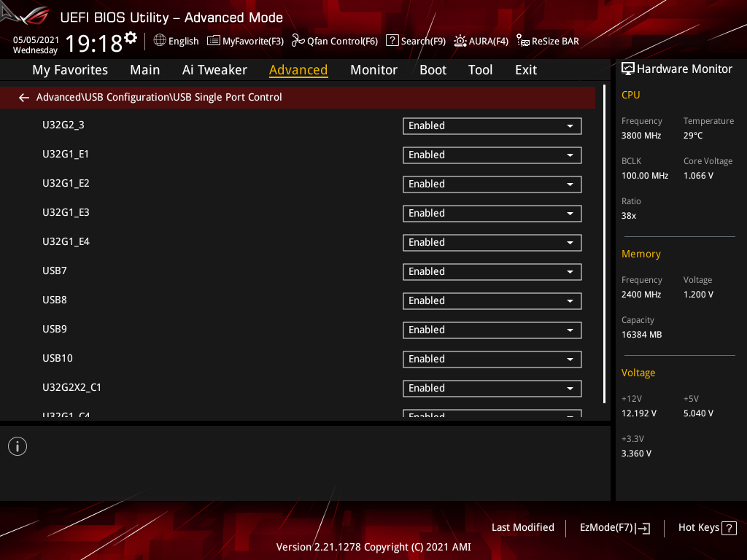Switch to My Favorites tab

point(70,70)
